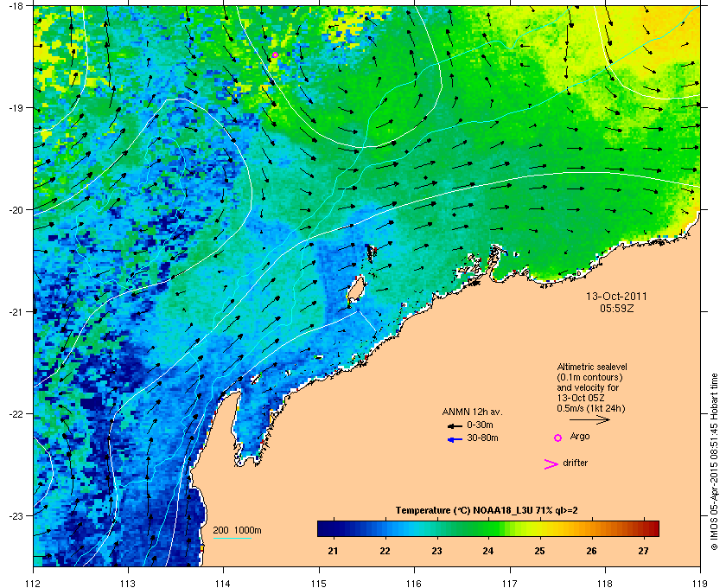Click the blue 30-80m legend arrow
Viewport: 726px width, 588px height.
[455, 439]
